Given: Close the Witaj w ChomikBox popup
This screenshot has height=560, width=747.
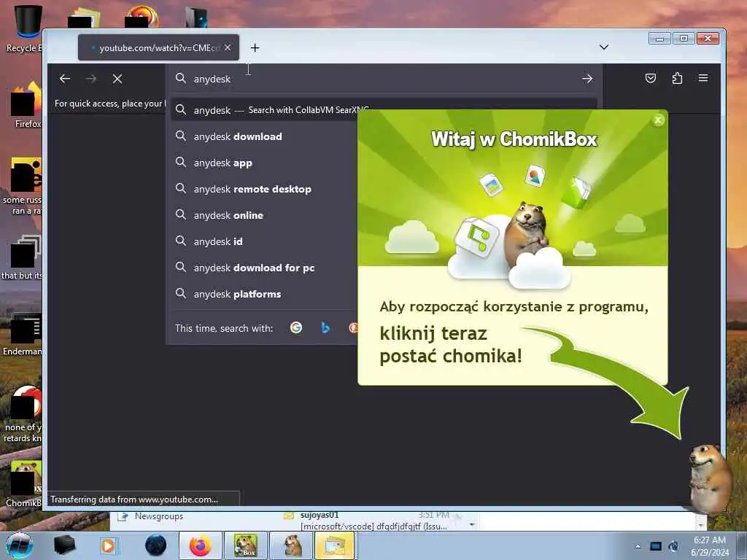Looking at the screenshot, I should tap(658, 120).
